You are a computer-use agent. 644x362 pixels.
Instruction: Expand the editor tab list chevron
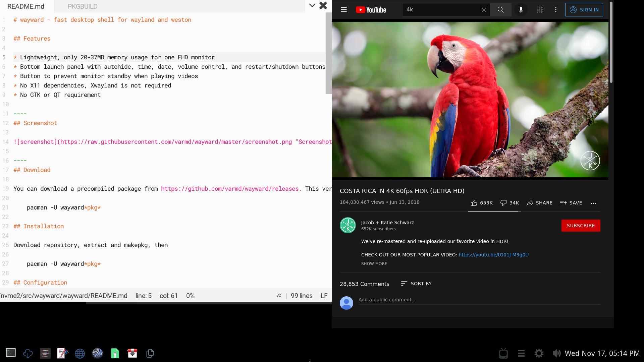coord(312,5)
